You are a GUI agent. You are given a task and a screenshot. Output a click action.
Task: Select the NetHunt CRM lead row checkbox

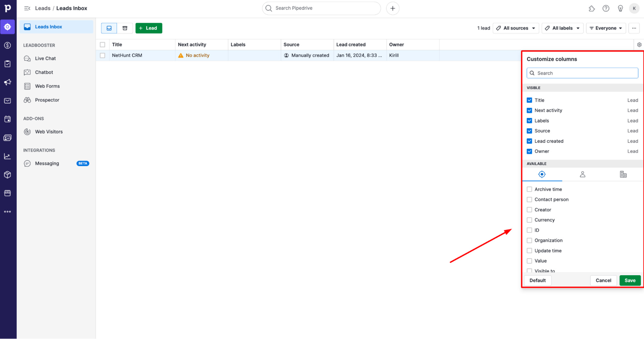pyautogui.click(x=102, y=55)
